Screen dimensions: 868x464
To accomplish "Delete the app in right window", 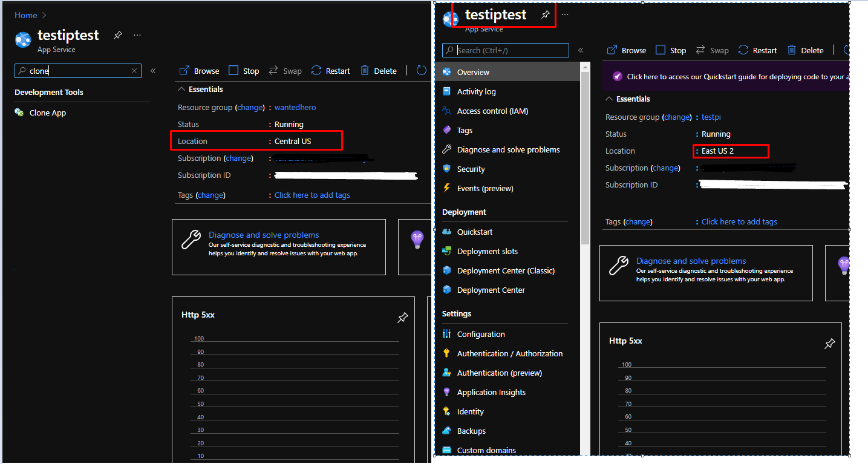I will click(x=806, y=50).
